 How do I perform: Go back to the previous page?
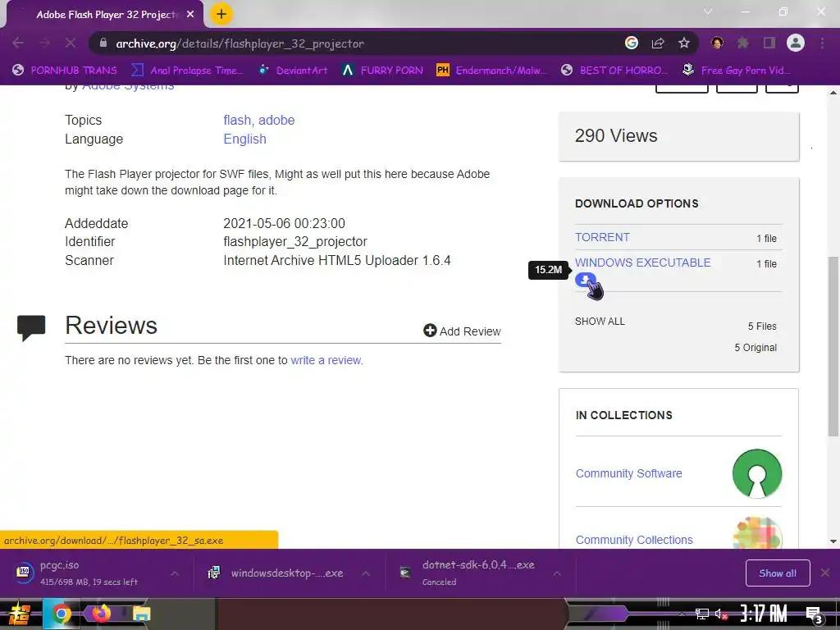click(18, 43)
